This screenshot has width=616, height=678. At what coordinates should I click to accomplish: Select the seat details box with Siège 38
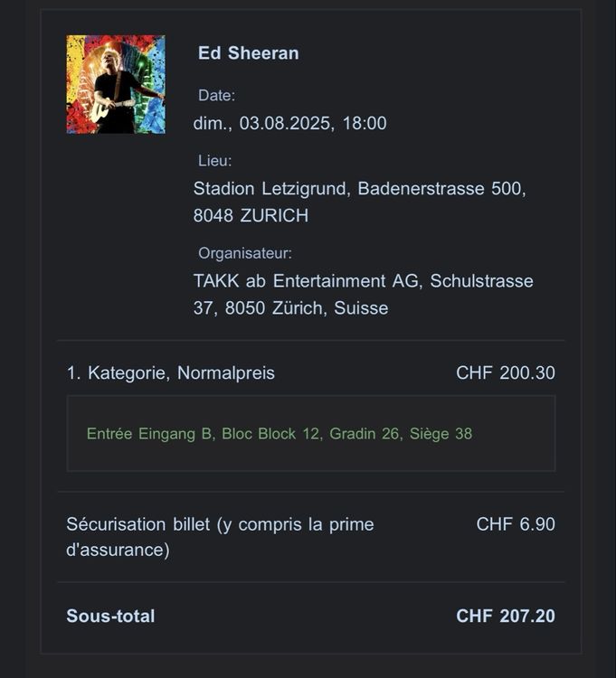311,433
